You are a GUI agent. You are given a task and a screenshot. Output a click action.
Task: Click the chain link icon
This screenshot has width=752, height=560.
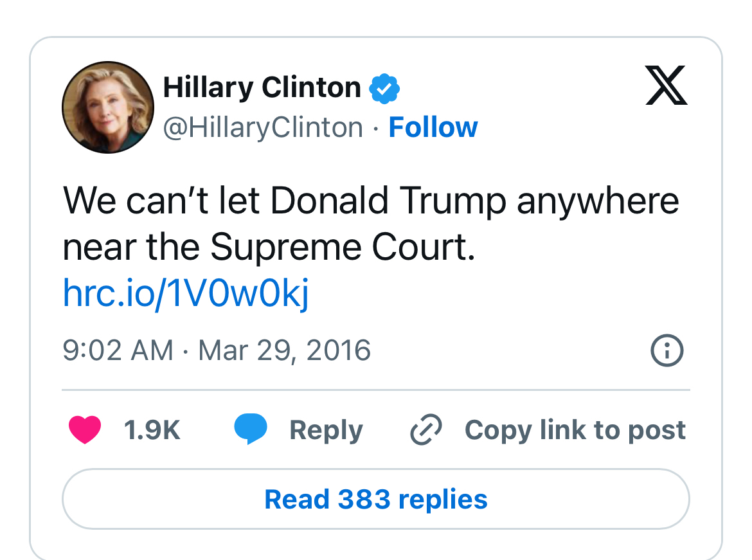pyautogui.click(x=426, y=430)
